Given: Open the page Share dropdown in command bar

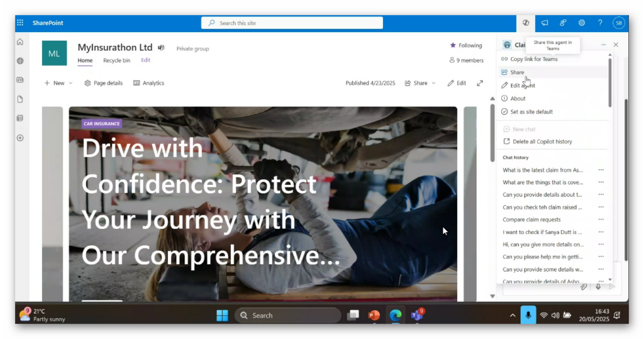Looking at the screenshot, I should point(419,83).
